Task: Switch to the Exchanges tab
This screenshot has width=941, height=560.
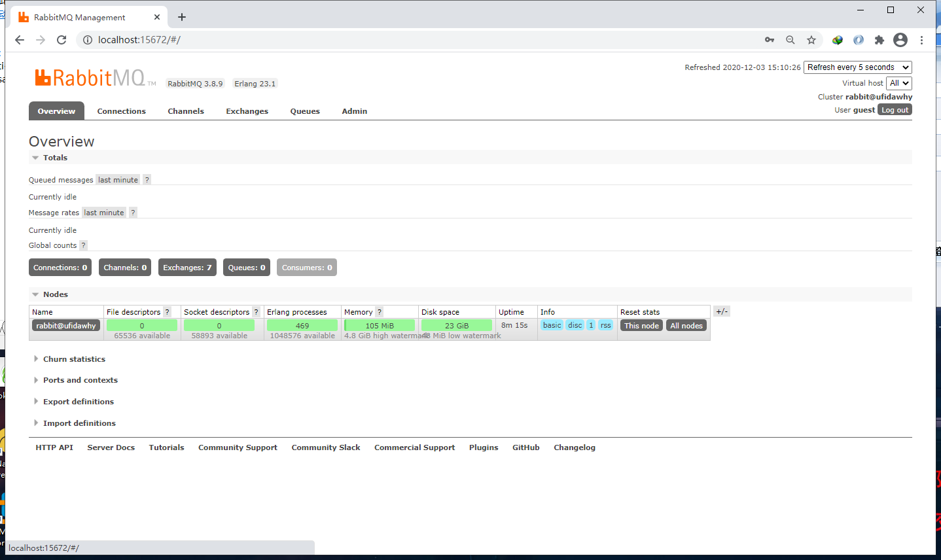Action: pos(247,111)
